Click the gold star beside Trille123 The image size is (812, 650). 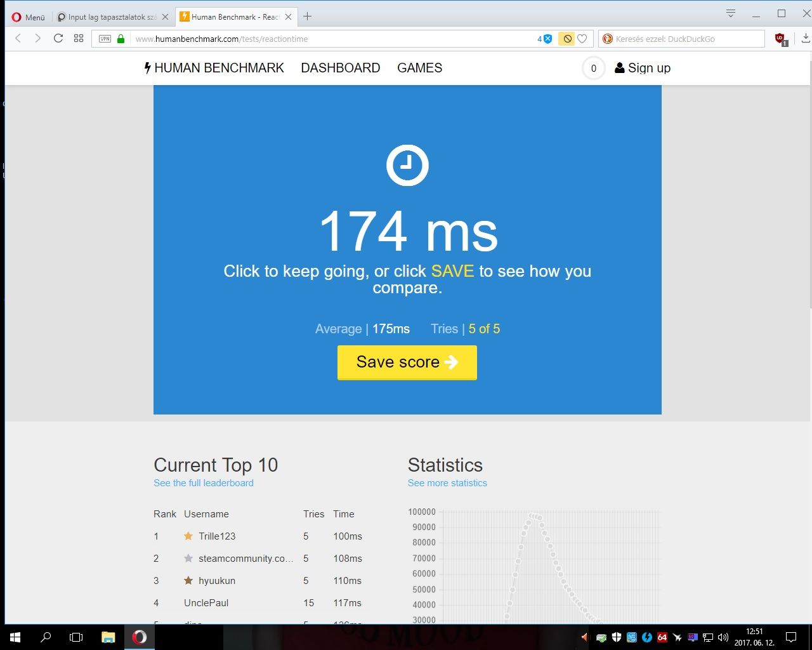tap(188, 536)
